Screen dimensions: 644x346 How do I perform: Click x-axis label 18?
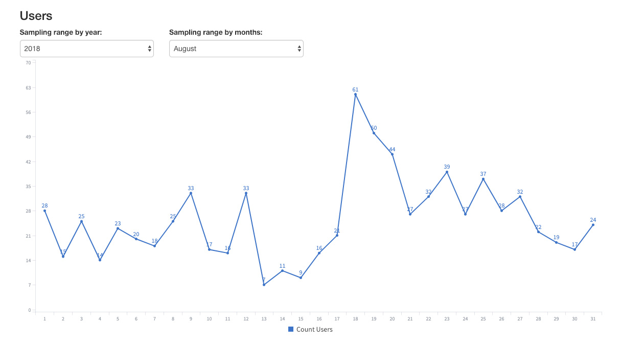(x=355, y=319)
